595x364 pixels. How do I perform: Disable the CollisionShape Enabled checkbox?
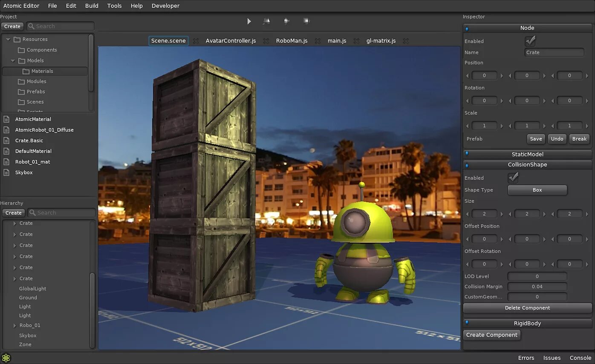513,178
